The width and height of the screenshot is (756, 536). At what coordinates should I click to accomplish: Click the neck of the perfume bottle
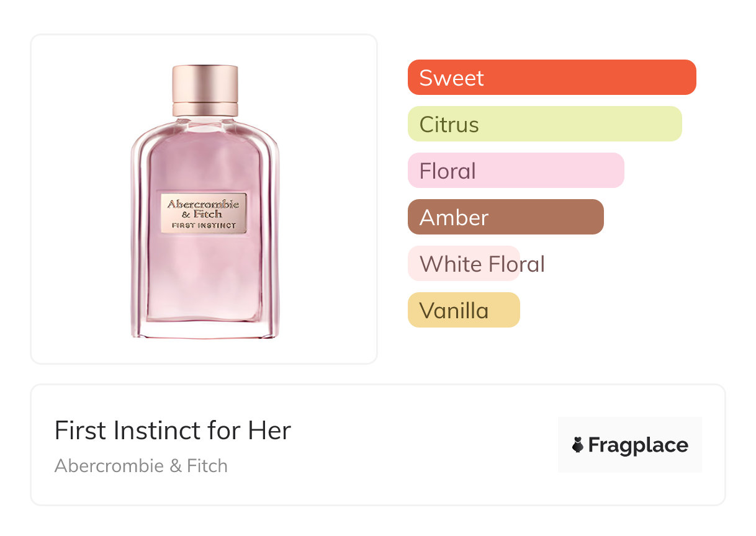[x=205, y=120]
